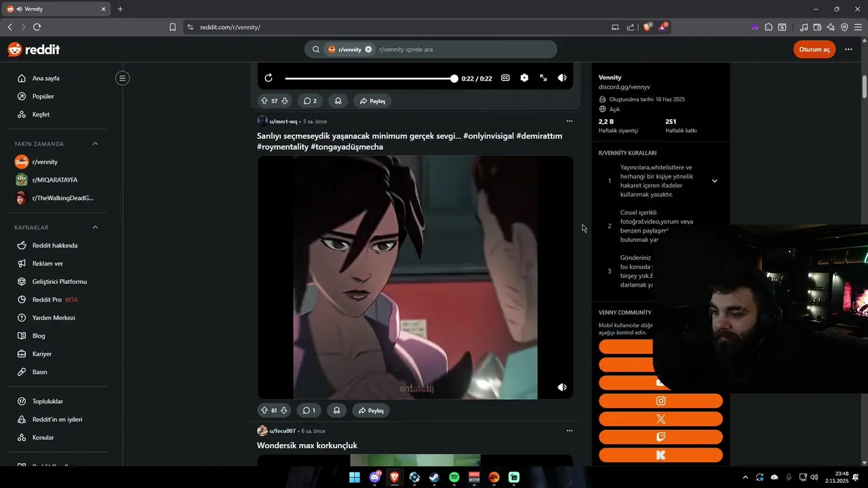Downvote the post with 57 votes
868x488 pixels.
(x=285, y=101)
